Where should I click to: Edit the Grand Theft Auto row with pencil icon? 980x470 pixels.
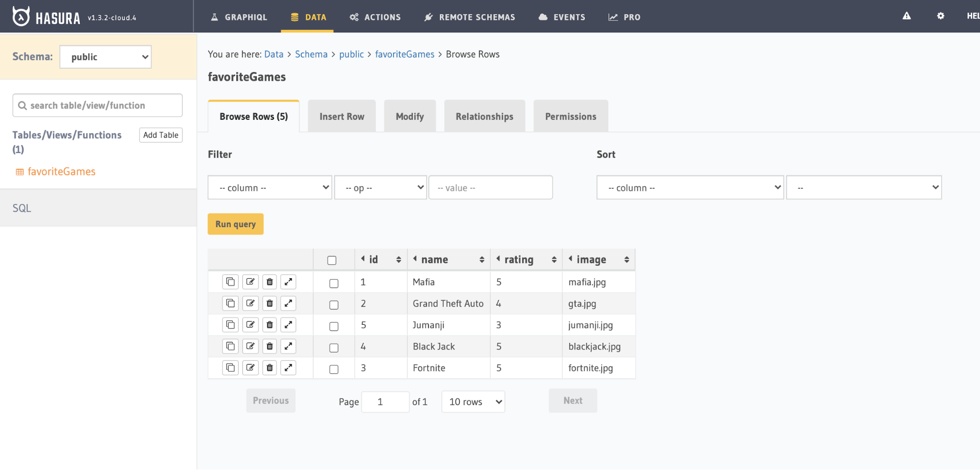coord(250,303)
